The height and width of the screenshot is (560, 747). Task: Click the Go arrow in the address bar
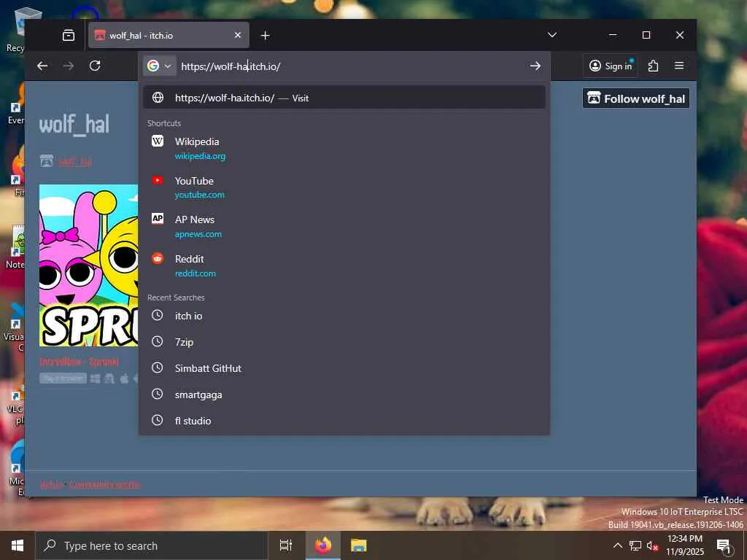[x=535, y=66]
